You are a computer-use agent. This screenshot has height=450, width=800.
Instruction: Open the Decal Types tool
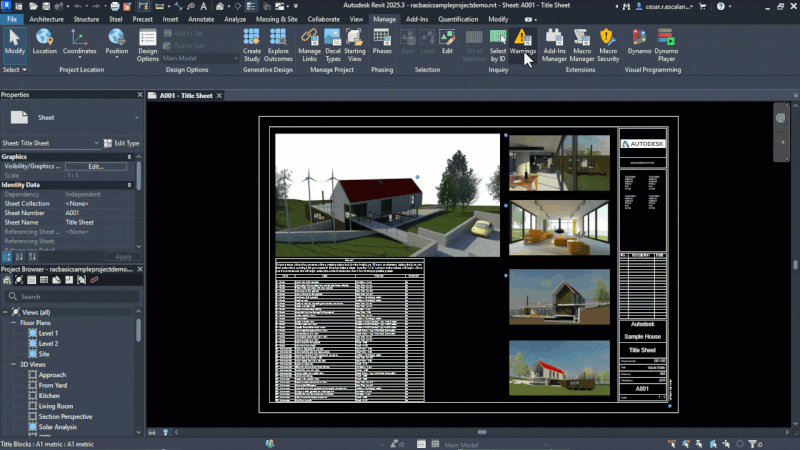tap(333, 45)
